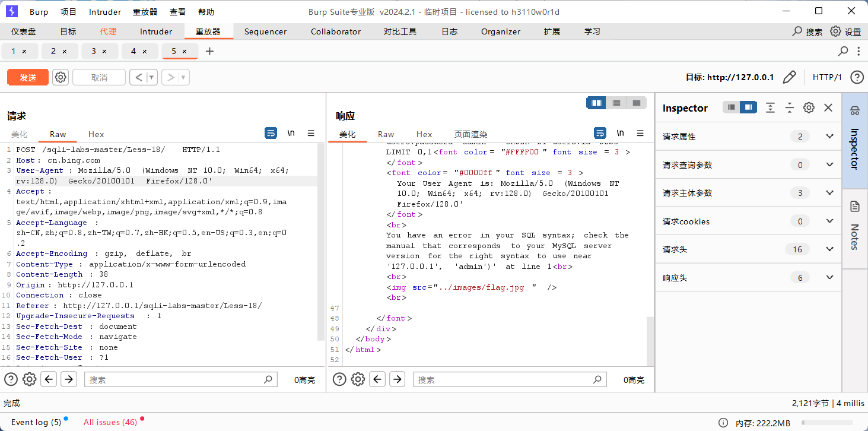Switch Inspector to right-side layout icon
868x431 pixels.
748,107
